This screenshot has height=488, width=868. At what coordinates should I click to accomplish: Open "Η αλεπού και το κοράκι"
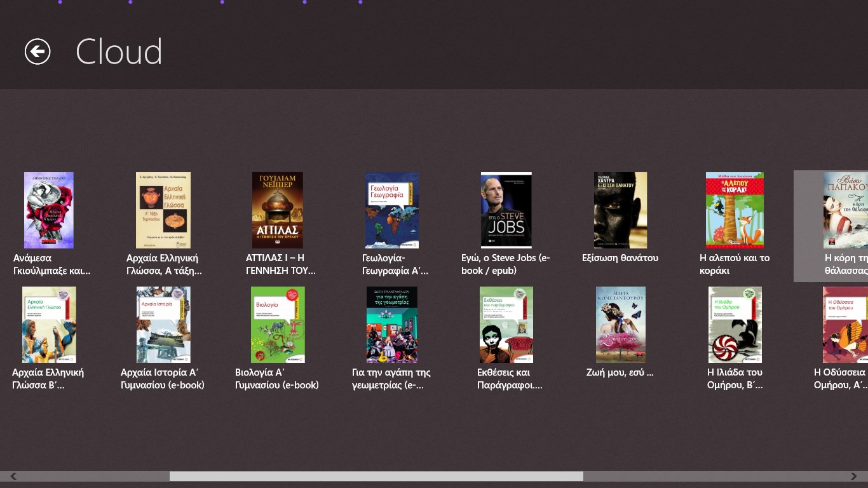click(735, 210)
